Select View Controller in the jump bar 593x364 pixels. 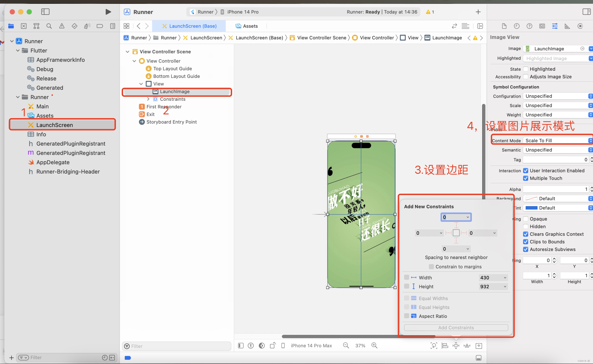373,38
